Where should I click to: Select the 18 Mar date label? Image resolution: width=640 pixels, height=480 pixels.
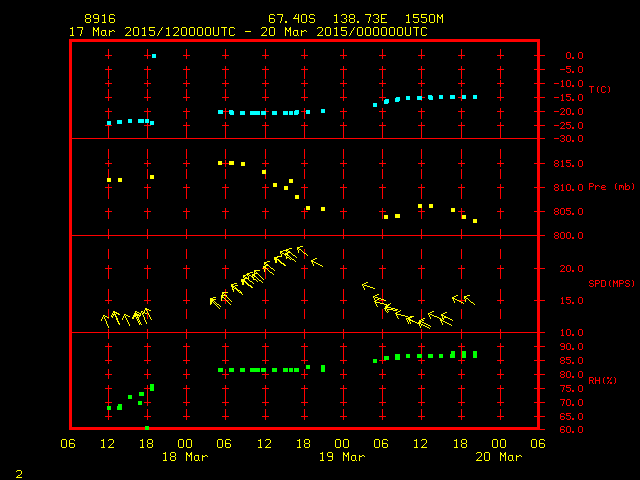(x=185, y=457)
